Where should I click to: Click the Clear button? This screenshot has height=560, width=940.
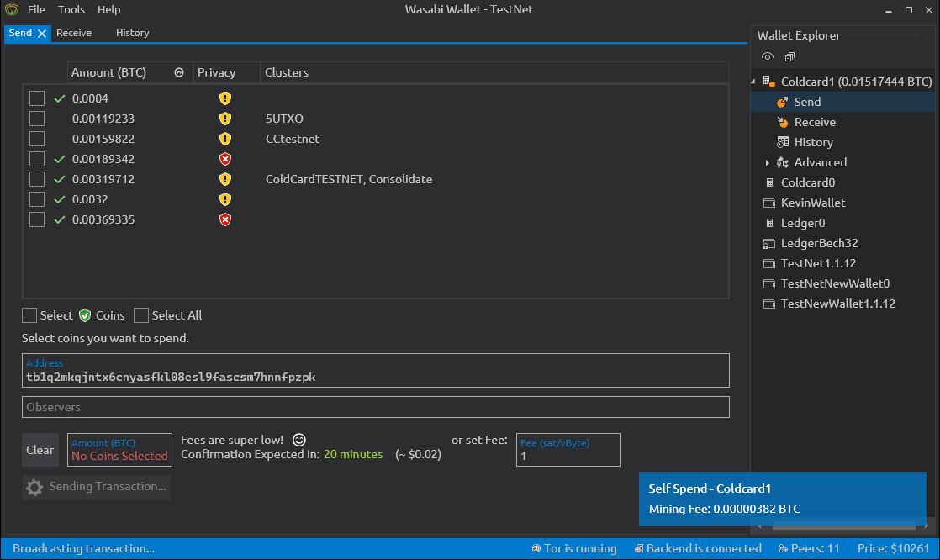coord(40,450)
